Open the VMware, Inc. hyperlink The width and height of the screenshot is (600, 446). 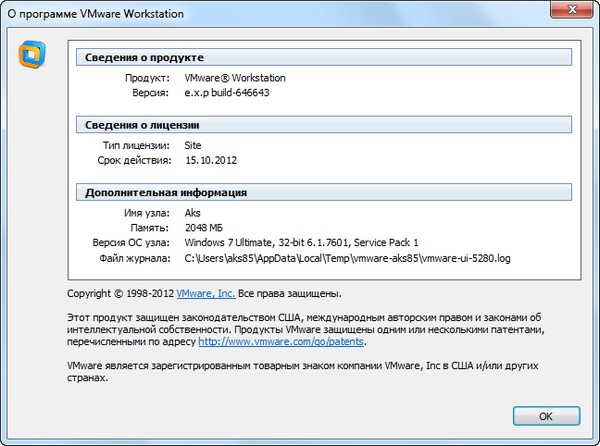[x=205, y=294]
